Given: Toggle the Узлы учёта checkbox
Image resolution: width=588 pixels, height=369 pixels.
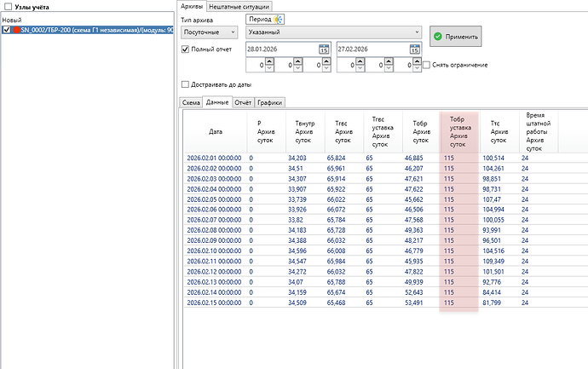Looking at the screenshot, I should coord(7,6).
